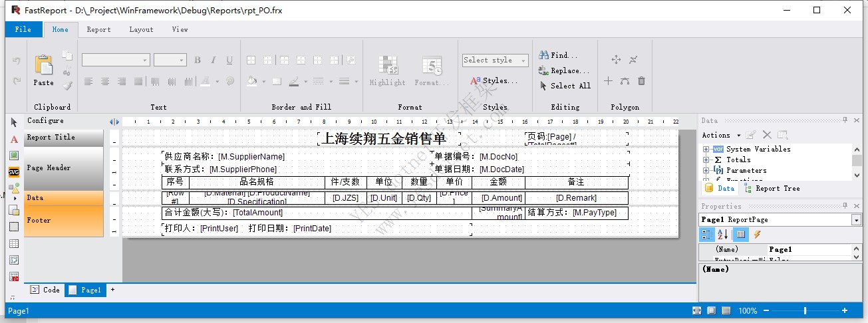Click the delete X icon in Data panel
This screenshot has width=868, height=323.
point(766,135)
